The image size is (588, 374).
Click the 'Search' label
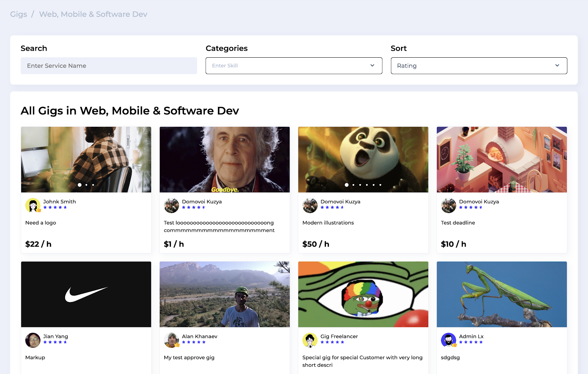(34, 48)
